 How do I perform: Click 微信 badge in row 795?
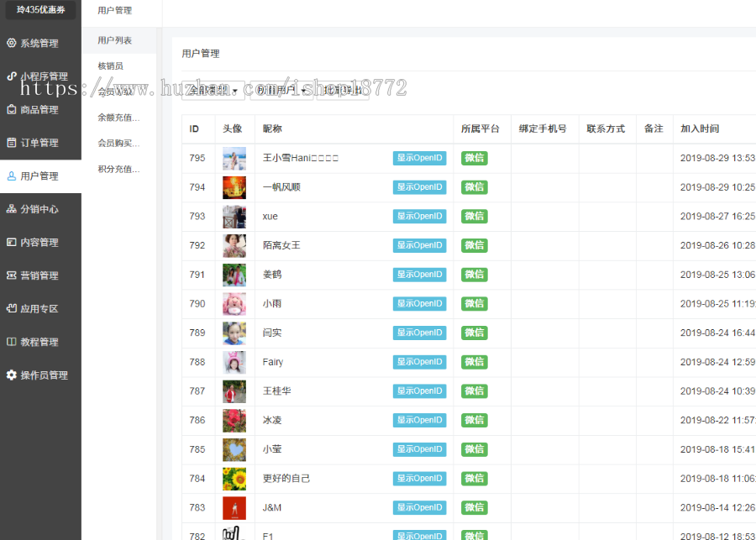tap(475, 158)
